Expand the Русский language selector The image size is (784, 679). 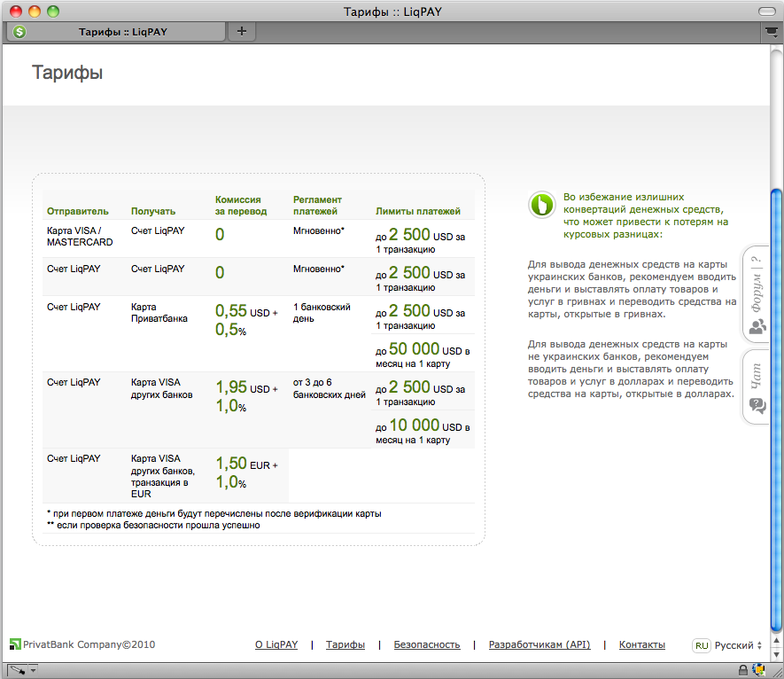pyautogui.click(x=737, y=645)
